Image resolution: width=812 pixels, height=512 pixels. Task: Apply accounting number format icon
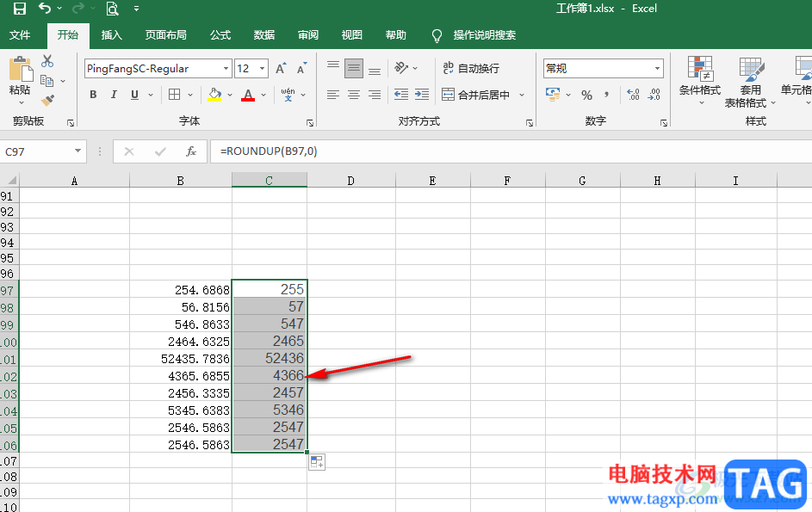[553, 95]
